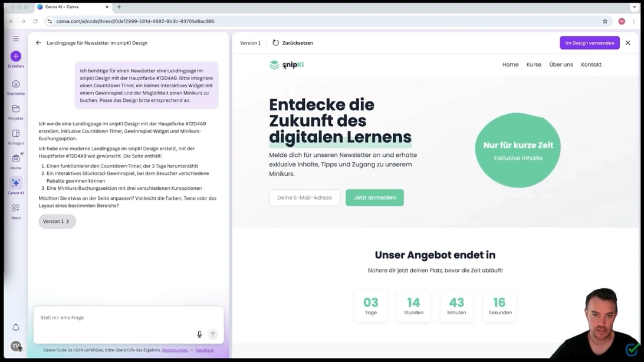Click back arrow beside thread title
This screenshot has width=644, height=362.
coord(38,43)
